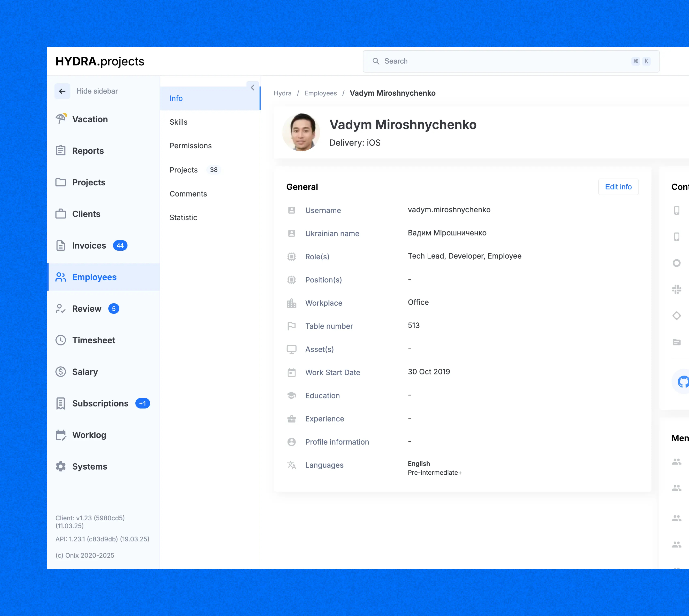This screenshot has height=616, width=689.
Task: Click the Education graduation cap icon
Action: (291, 395)
